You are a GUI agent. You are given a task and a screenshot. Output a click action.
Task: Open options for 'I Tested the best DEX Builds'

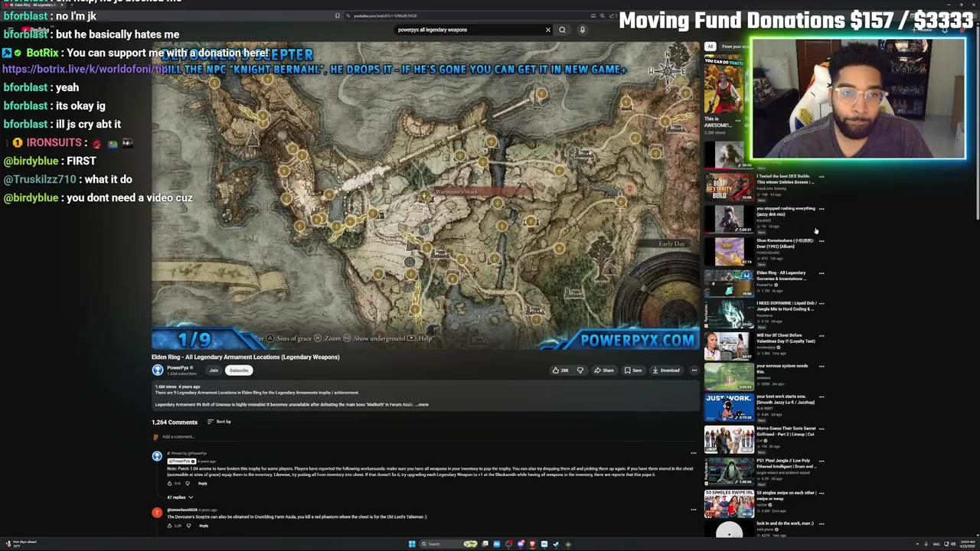[822, 177]
